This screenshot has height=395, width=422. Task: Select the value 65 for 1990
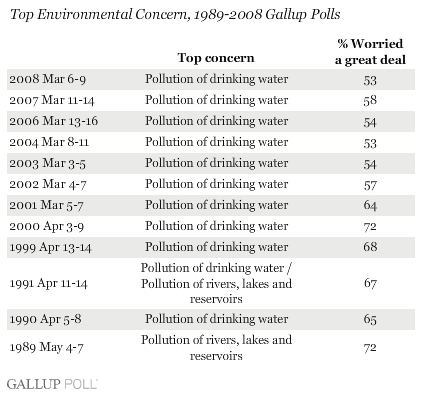point(370,319)
